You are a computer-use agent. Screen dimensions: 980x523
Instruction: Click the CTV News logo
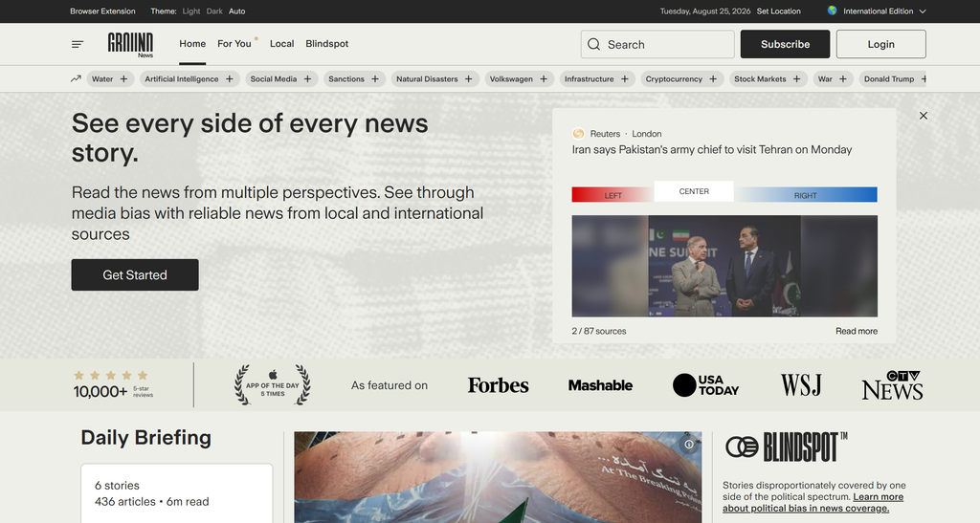[x=893, y=385]
